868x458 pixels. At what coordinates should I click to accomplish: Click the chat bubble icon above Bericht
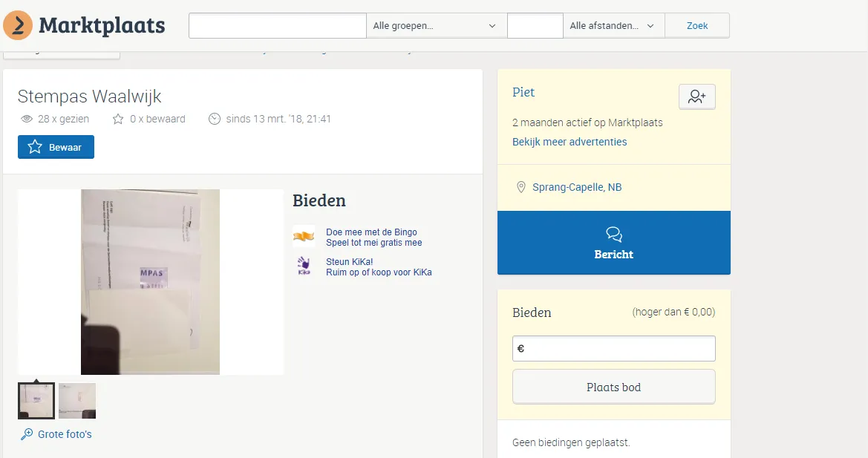[x=613, y=235]
